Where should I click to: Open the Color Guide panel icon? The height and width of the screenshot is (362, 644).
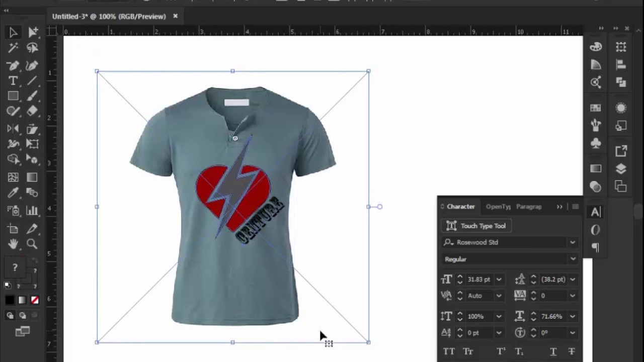tap(596, 64)
